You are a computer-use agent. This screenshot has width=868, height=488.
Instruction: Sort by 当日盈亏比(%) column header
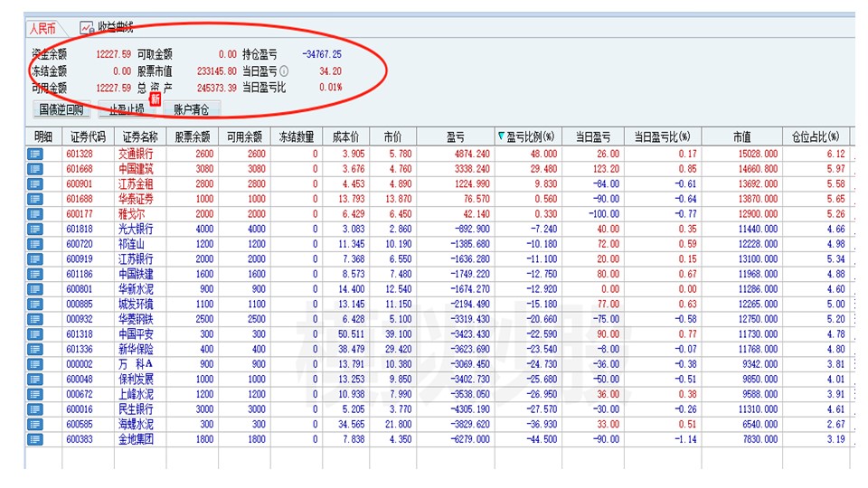pos(663,136)
